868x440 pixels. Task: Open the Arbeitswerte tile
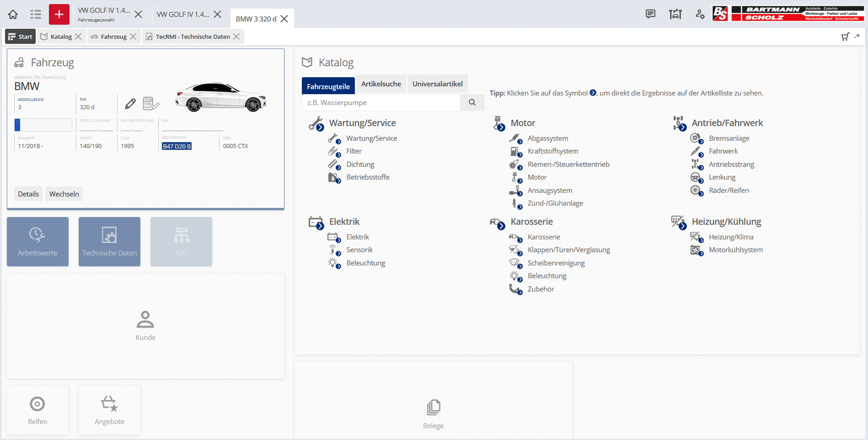pos(38,241)
